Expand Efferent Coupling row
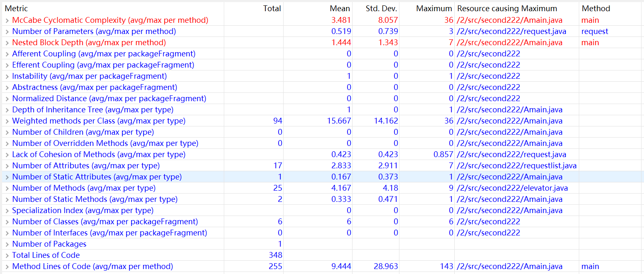644x274 pixels. click(x=7, y=65)
